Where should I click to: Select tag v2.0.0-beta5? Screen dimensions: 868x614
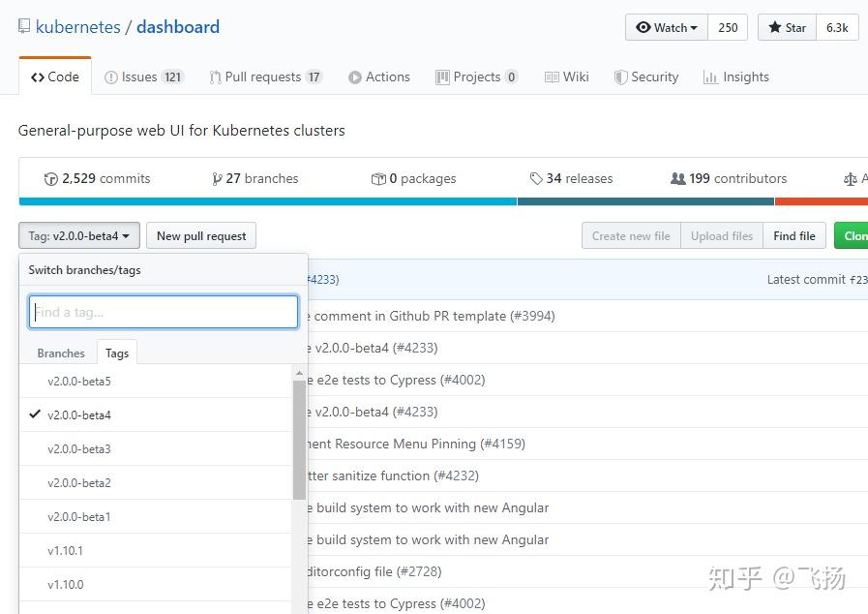click(79, 382)
